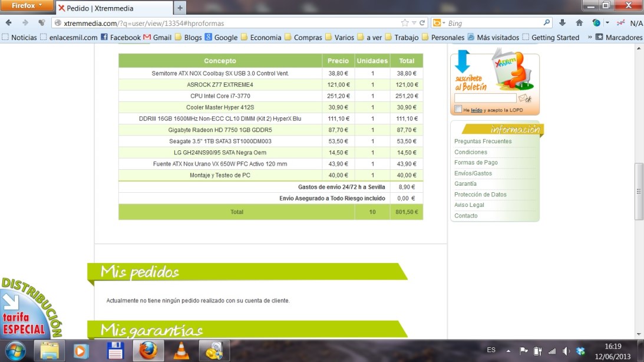
Task: Show hidden system tray icons
Action: [508, 351]
